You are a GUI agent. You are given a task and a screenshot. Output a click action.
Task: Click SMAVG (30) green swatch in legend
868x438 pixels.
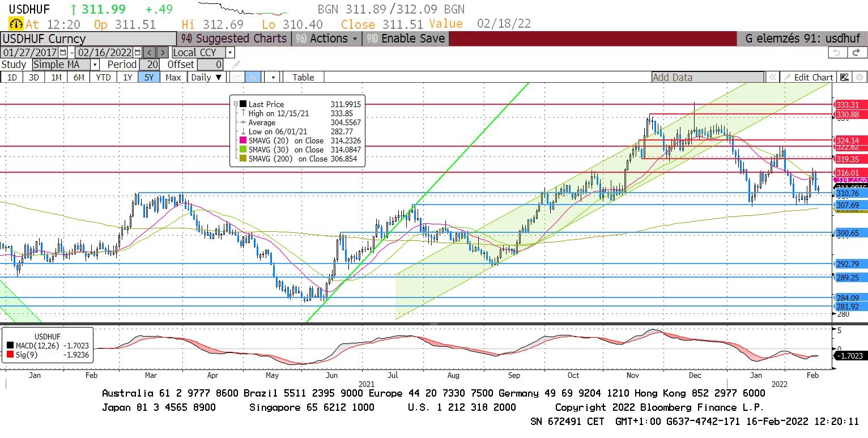(x=243, y=150)
